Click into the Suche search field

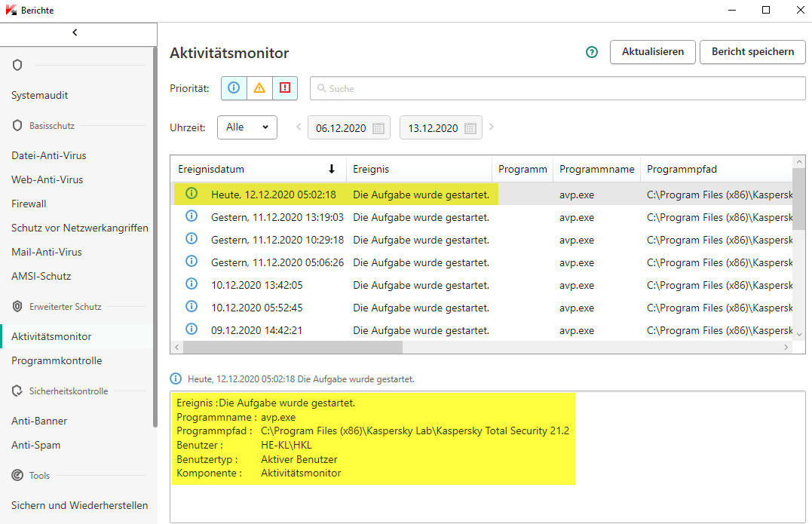coord(558,88)
